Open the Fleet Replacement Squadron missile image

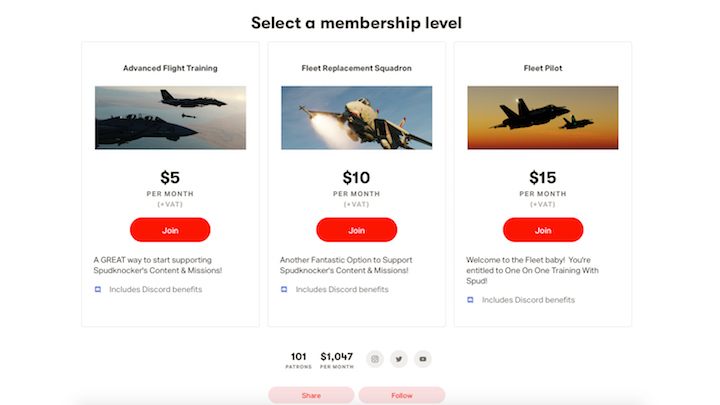coord(357,118)
